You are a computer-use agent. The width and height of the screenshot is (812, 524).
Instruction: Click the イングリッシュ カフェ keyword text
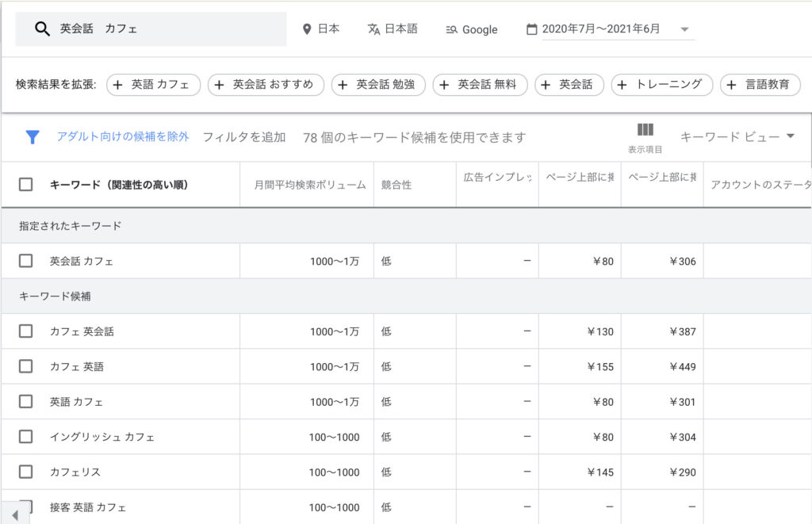tap(102, 437)
